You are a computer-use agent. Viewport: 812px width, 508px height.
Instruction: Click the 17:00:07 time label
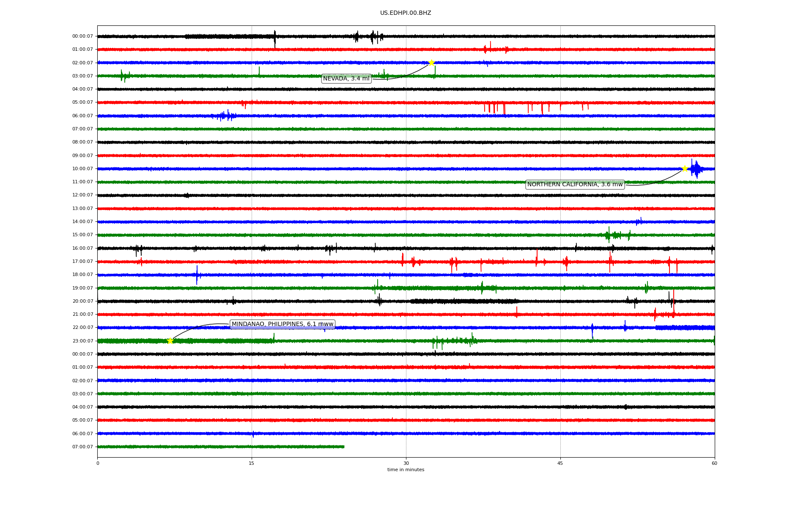coord(82,262)
